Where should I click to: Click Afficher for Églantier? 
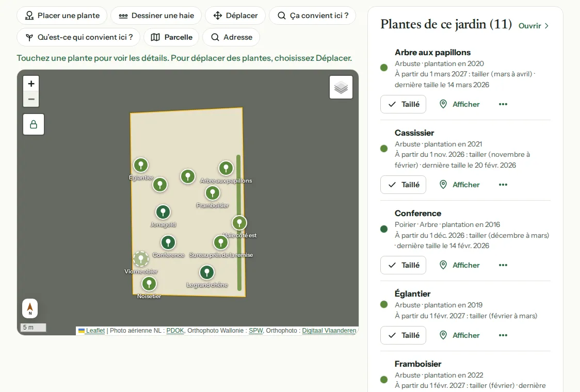[459, 335]
